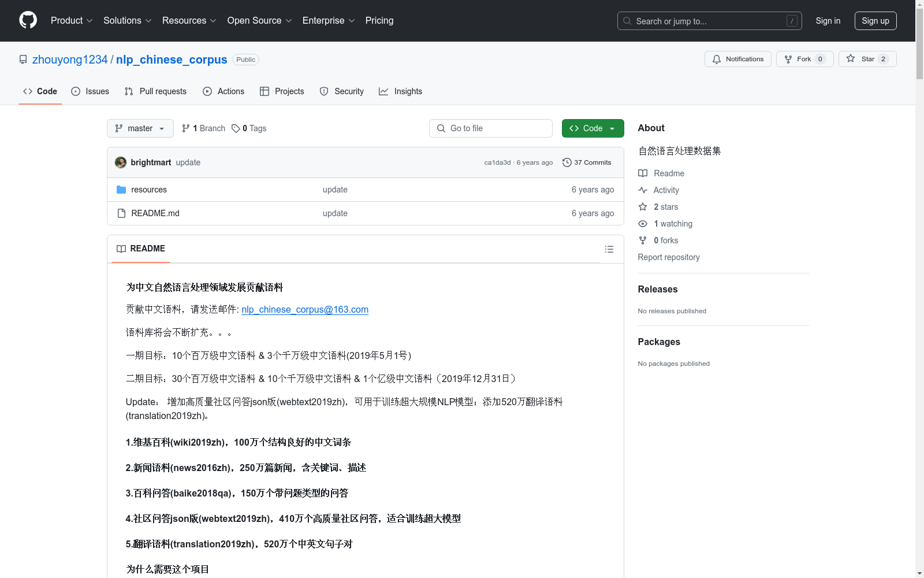Switch to the Projects tab
This screenshot has height=578, width=924.
[282, 91]
